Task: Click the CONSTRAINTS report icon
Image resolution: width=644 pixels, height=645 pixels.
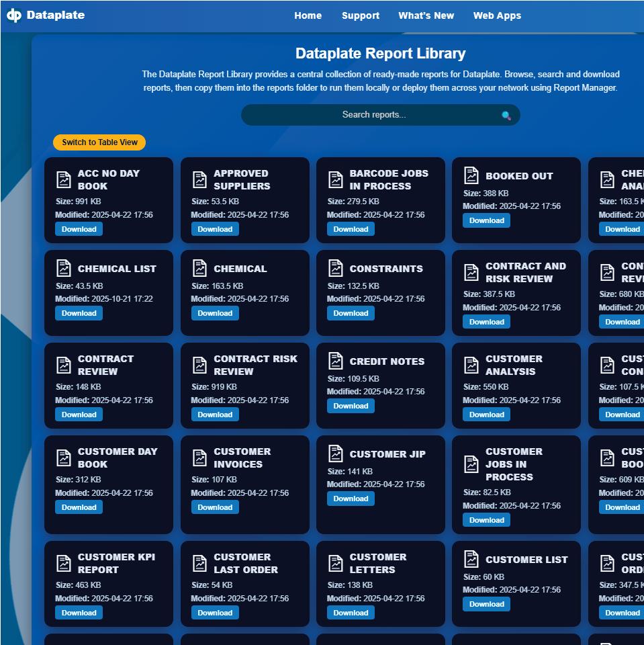Action: pyautogui.click(x=335, y=268)
